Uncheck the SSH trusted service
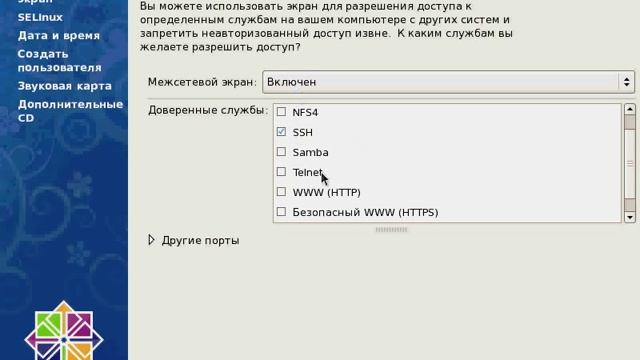Viewport: 640px width, 360px height. pyautogui.click(x=281, y=131)
